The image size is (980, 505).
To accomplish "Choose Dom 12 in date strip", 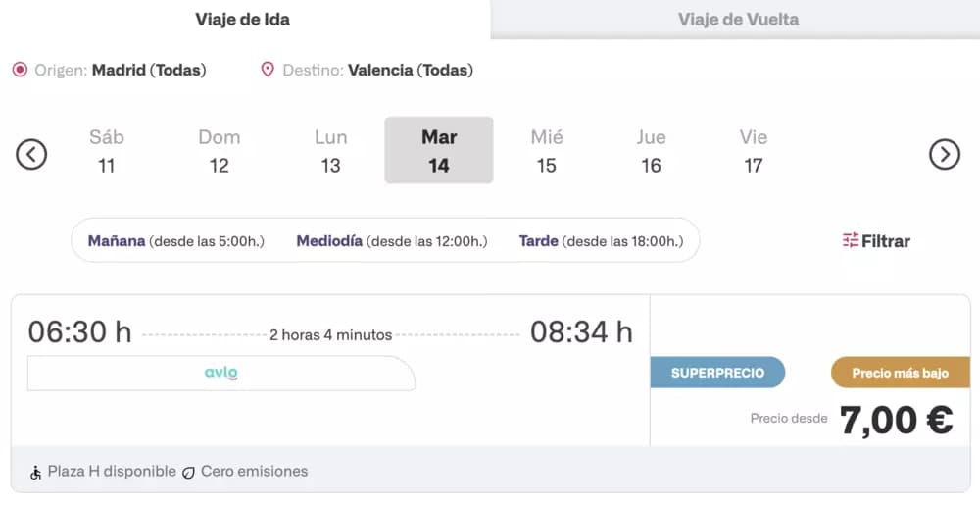I will tap(220, 151).
